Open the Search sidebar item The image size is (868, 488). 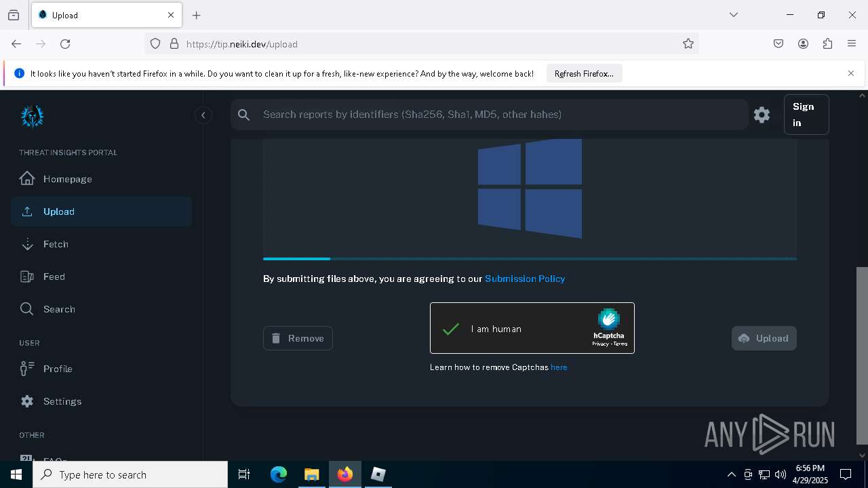pos(101,309)
